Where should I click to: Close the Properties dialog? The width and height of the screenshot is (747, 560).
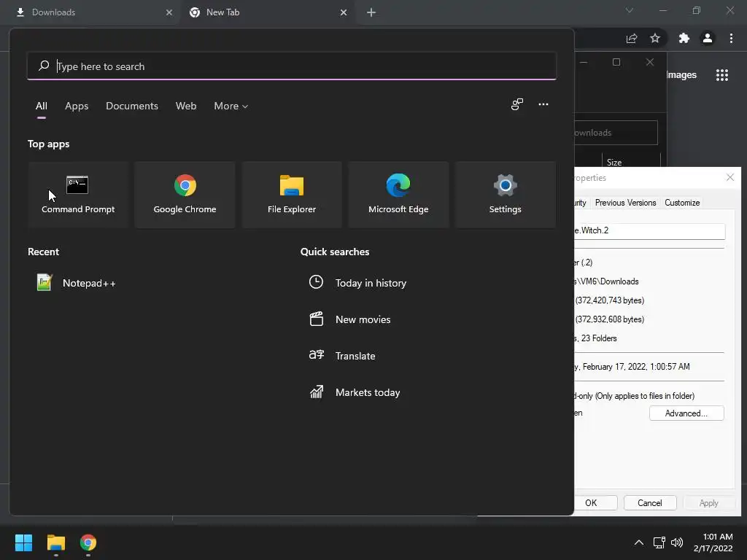[x=729, y=178]
